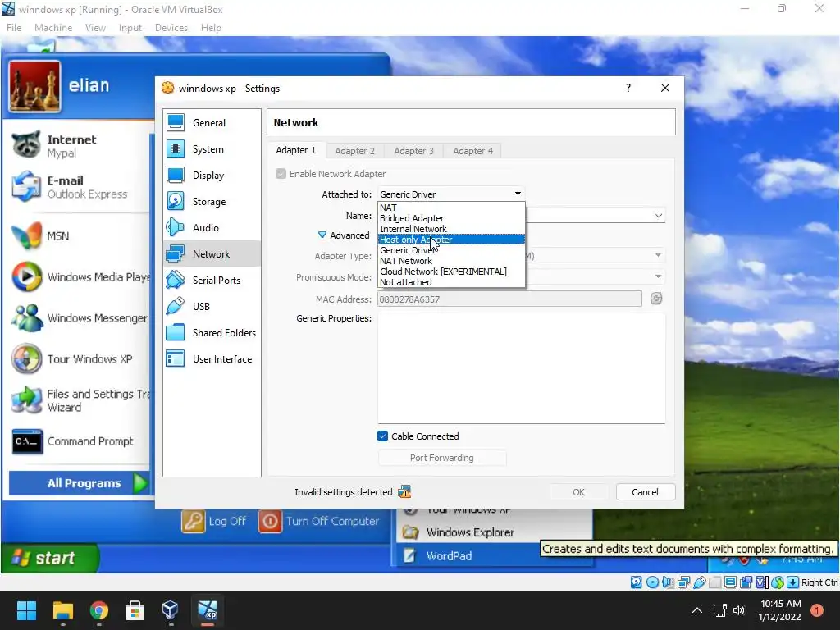The image size is (840, 630).
Task: Click host volume speaker tray icon
Action: (739, 610)
